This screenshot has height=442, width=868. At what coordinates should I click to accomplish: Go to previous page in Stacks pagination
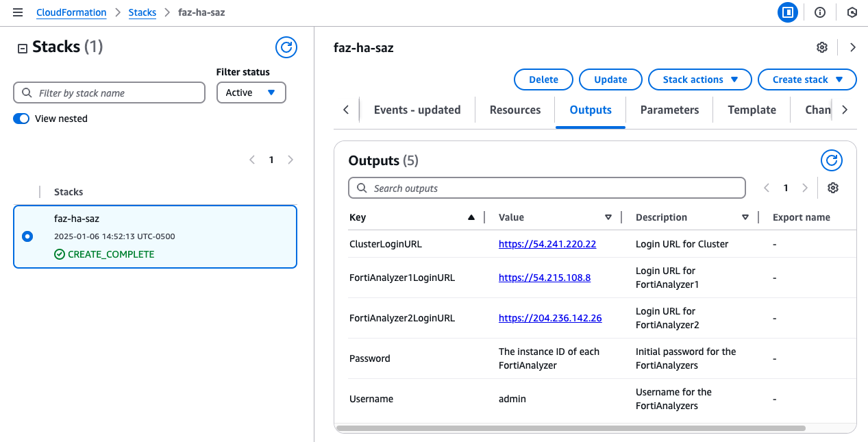pyautogui.click(x=252, y=160)
